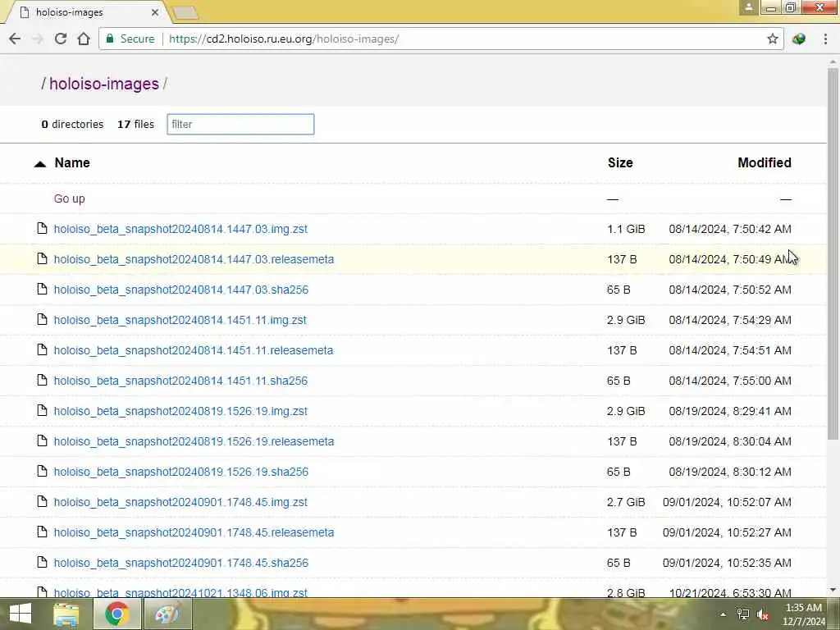This screenshot has width=840, height=630.
Task: Click the 08/19/2024, 8:29:41 AM timestamp
Action: [x=729, y=412]
